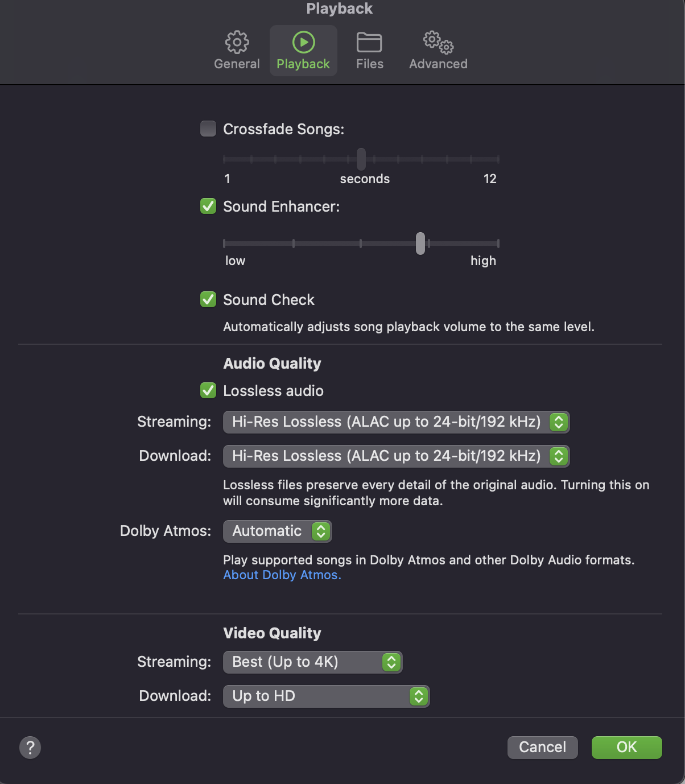Uncheck the Sound Check option
This screenshot has width=685, height=784.
pos(208,299)
